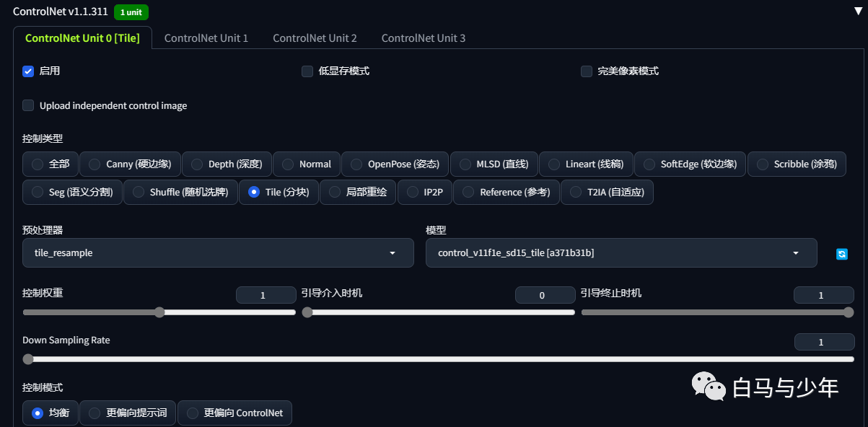The width and height of the screenshot is (868, 427).
Task: Select the Canny (硬边缘) control type
Action: point(130,164)
